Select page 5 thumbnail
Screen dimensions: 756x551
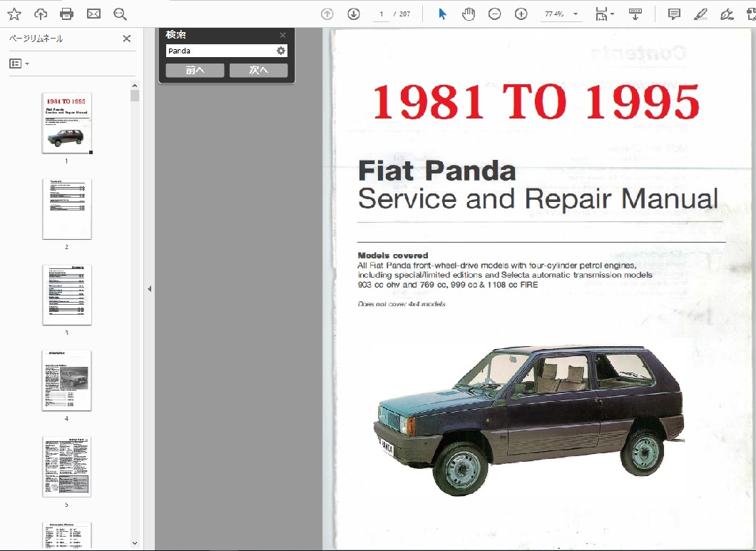66,467
